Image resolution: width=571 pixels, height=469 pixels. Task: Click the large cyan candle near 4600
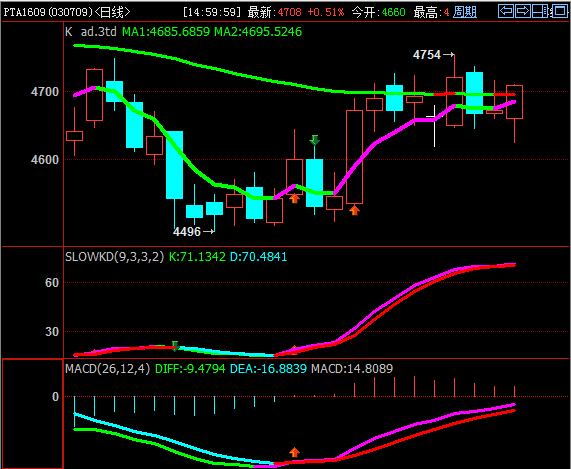[x=174, y=165]
